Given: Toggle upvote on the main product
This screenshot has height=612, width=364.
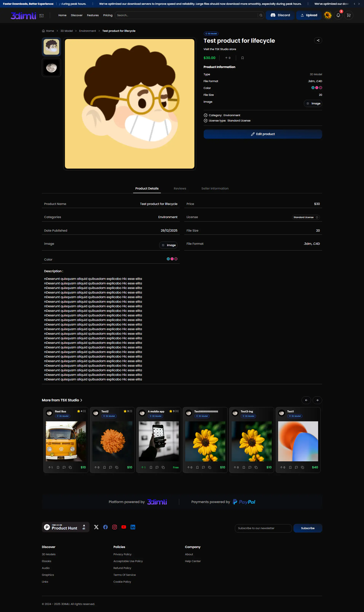Looking at the screenshot, I should pos(228,58).
